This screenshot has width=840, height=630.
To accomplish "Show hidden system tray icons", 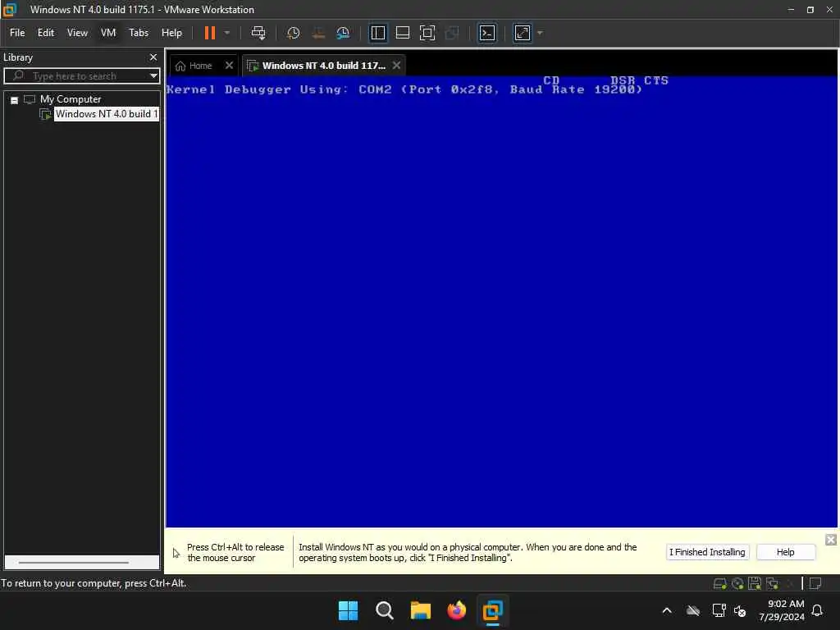I will pos(667,610).
